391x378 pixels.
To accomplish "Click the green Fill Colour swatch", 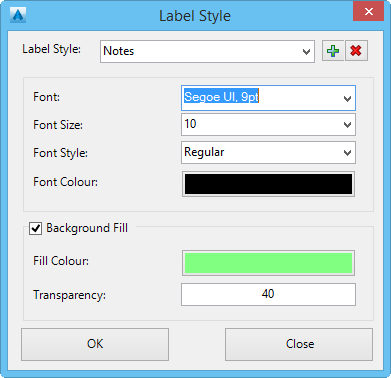I will tap(268, 263).
